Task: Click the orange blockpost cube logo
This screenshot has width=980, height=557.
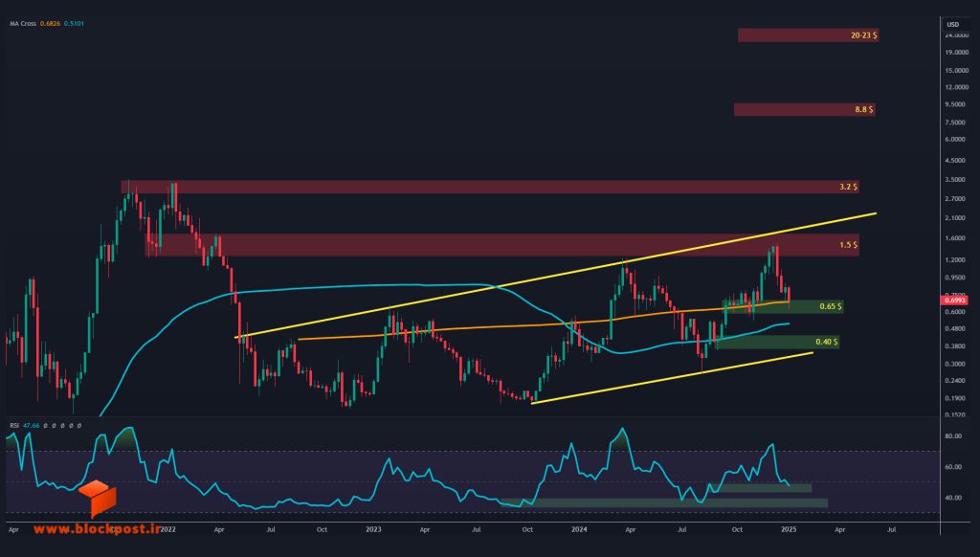Action: point(98,499)
